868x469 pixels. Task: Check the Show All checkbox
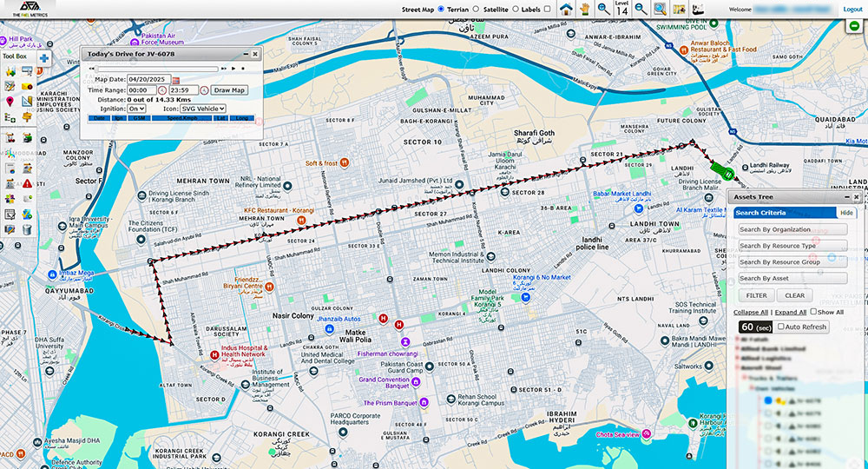click(x=813, y=312)
